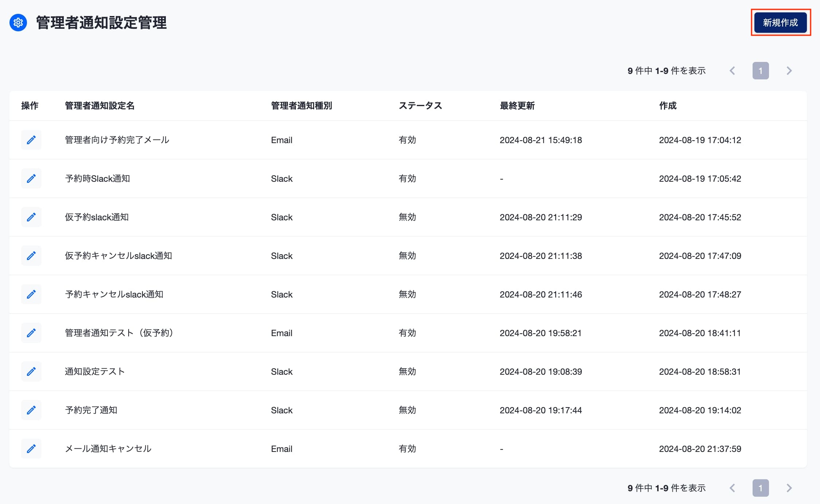Open the editor for 管理者通知テスト（仮予約）
Image resolution: width=820 pixels, height=504 pixels.
(31, 333)
